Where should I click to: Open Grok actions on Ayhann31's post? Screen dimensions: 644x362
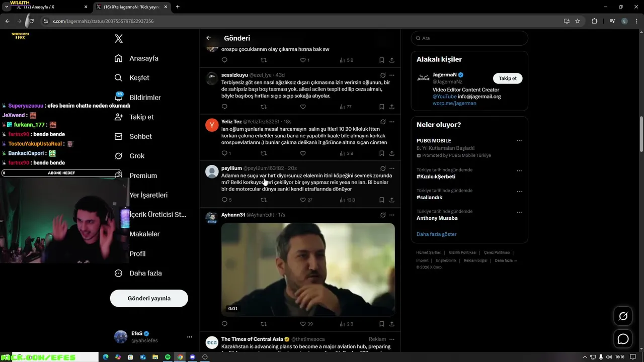pos(383,215)
